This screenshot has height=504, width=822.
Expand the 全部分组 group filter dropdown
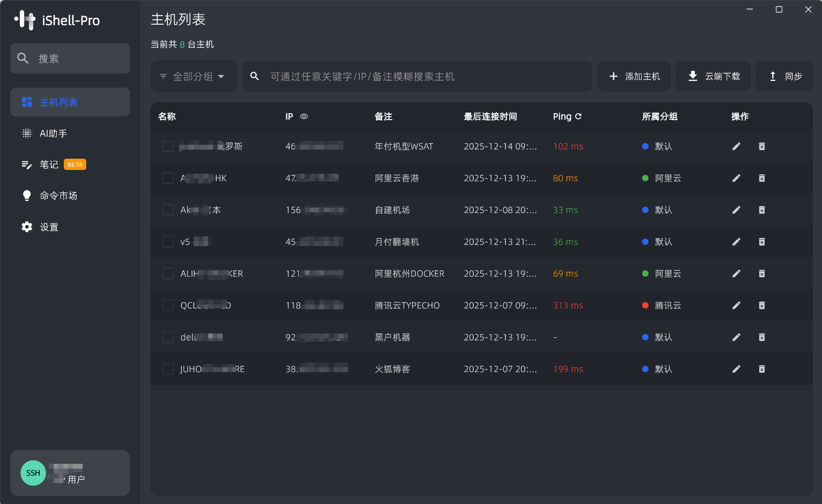click(x=193, y=77)
